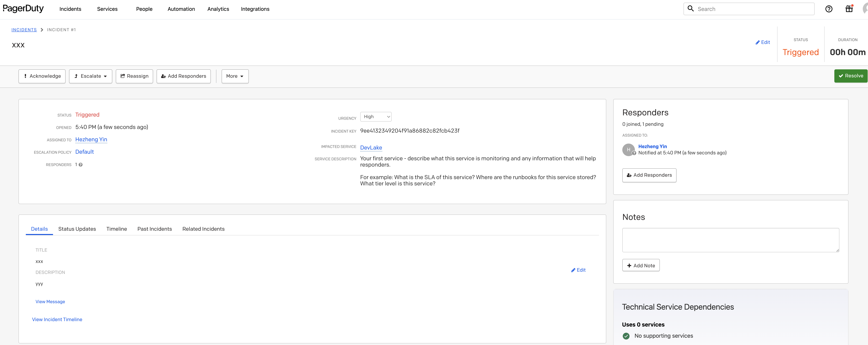Click the search magnifier icon
The width and height of the screenshot is (868, 345).
pyautogui.click(x=690, y=9)
